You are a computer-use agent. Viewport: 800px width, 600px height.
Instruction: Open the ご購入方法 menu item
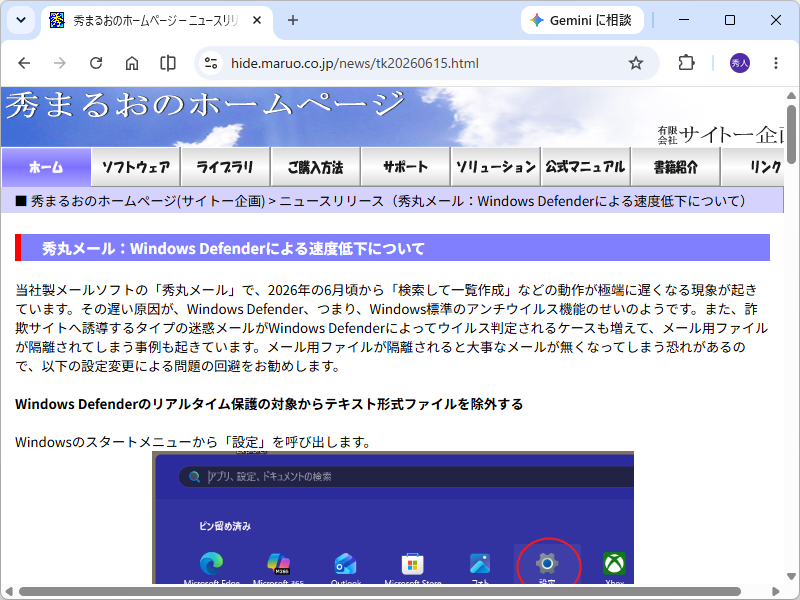coord(315,167)
